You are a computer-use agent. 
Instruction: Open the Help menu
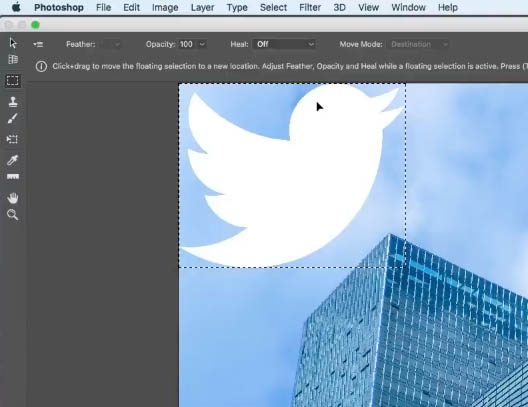(x=448, y=7)
